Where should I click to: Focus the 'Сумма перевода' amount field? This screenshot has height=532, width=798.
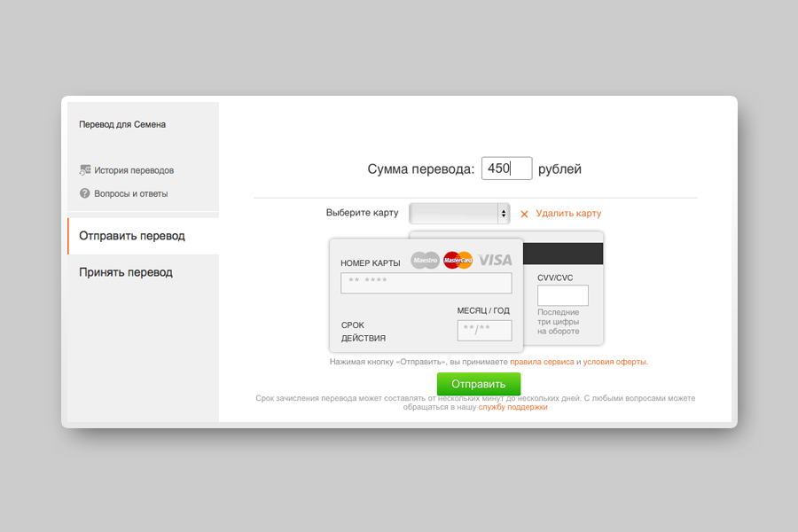pos(507,168)
